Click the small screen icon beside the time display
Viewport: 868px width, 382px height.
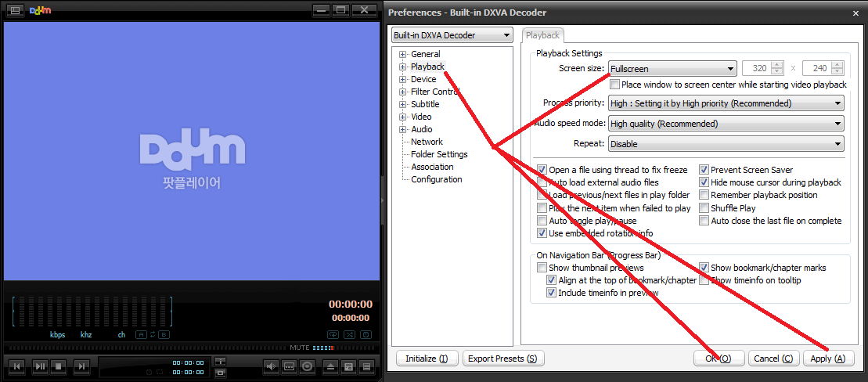click(220, 372)
